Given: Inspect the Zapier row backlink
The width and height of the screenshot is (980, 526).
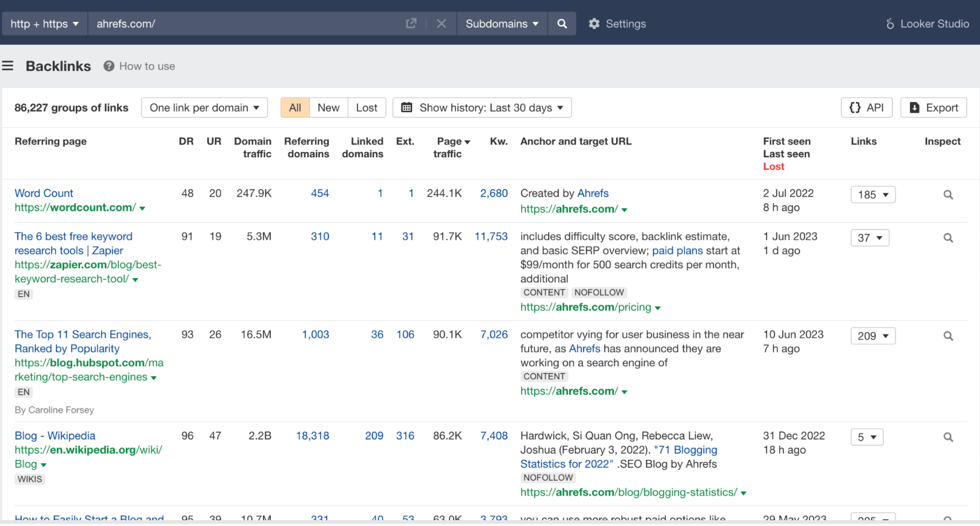Looking at the screenshot, I should coord(948,238).
